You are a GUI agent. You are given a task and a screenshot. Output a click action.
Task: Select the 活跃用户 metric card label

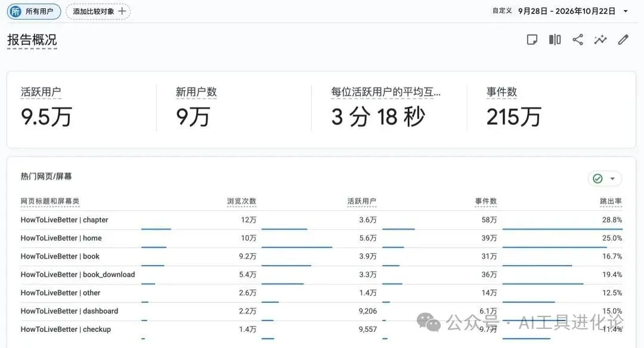(41, 92)
